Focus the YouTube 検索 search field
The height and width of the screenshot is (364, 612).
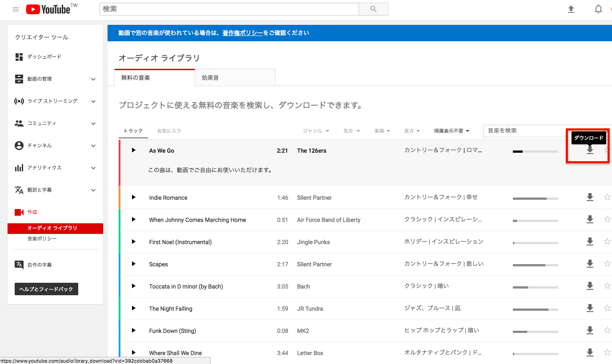pos(229,9)
